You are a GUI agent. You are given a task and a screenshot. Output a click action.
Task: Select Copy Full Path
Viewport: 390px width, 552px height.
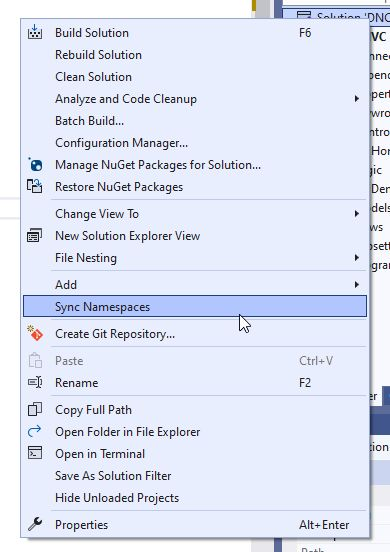(195, 409)
